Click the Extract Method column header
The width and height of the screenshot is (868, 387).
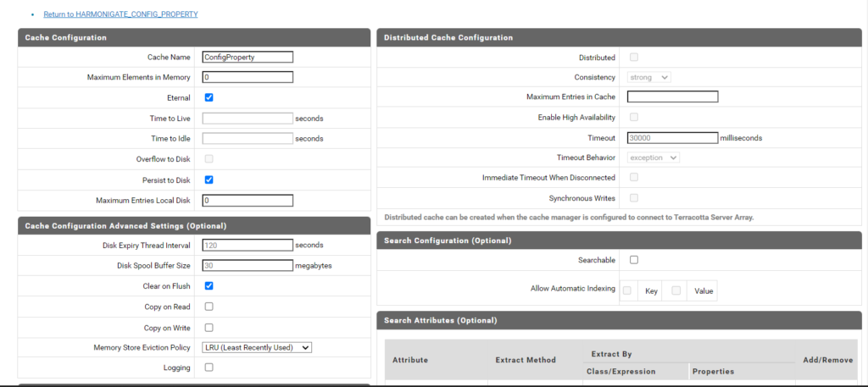[x=526, y=360]
